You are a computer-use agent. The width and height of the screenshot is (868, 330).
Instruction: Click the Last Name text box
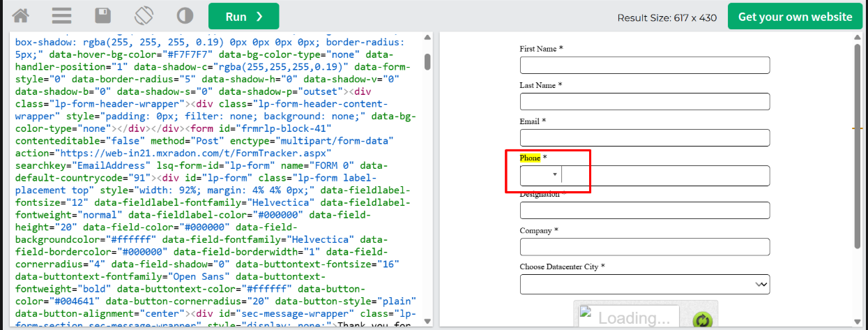pos(644,101)
